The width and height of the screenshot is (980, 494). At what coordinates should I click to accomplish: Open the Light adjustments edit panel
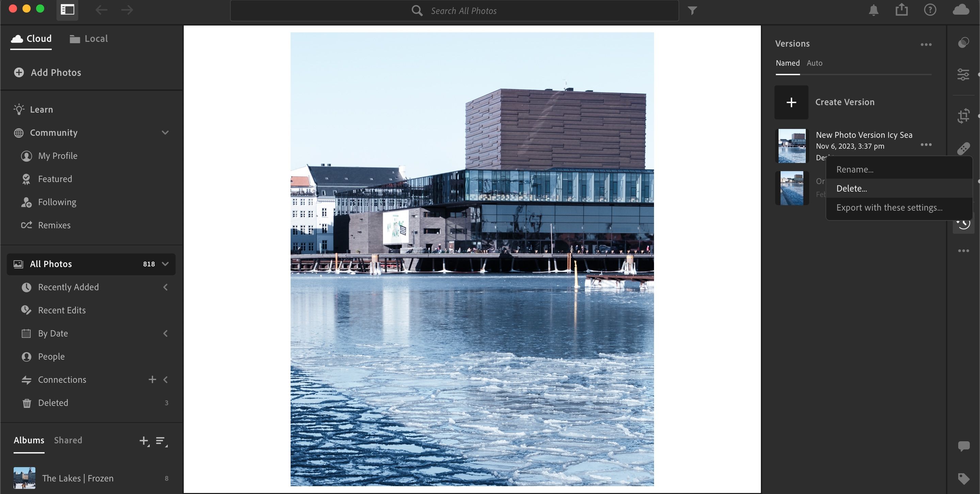click(x=964, y=75)
